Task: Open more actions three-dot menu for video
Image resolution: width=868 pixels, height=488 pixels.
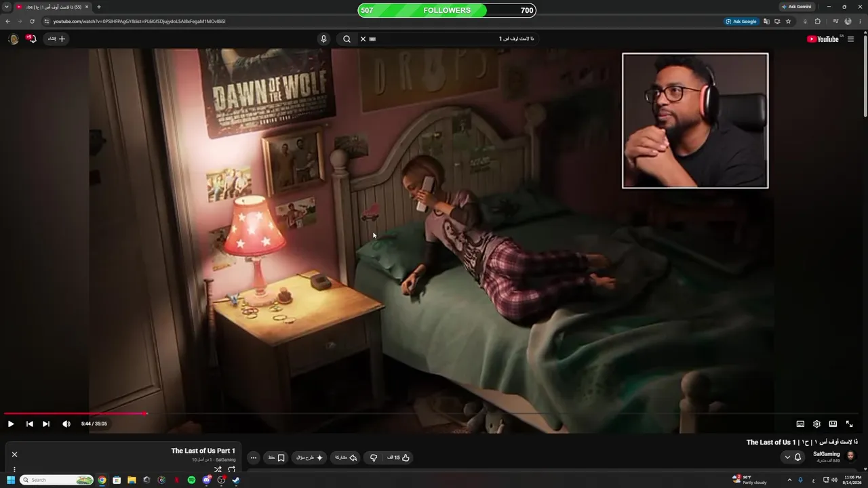Action: (x=254, y=457)
